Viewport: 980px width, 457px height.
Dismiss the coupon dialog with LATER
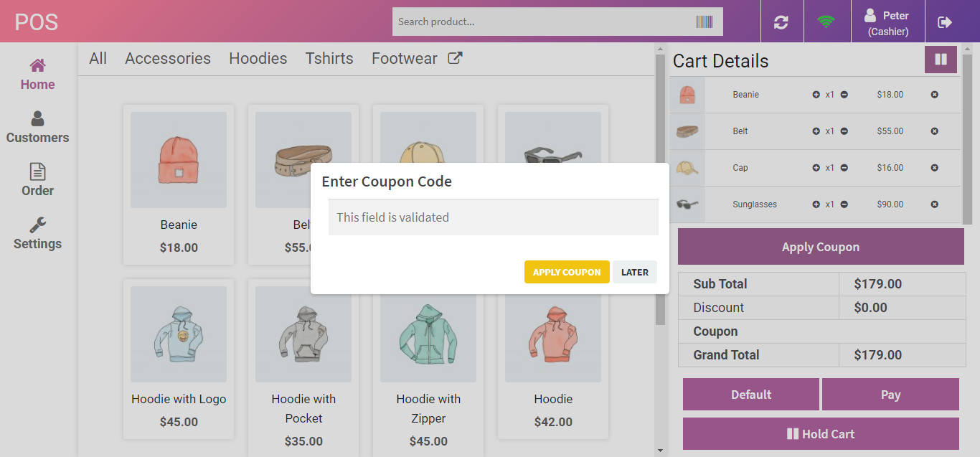coord(634,272)
